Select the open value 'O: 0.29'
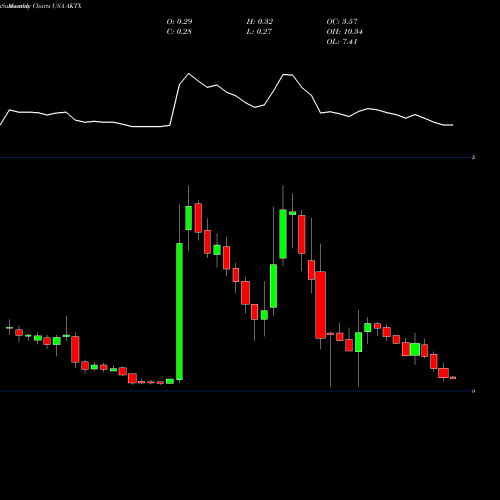This screenshot has height=500, width=500. (x=179, y=22)
